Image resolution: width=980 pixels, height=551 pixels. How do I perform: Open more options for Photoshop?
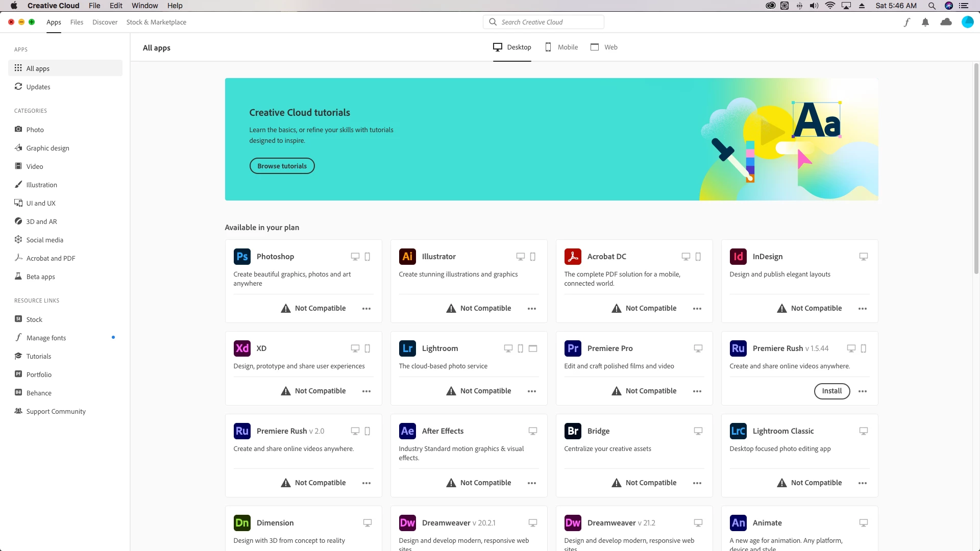pyautogui.click(x=366, y=309)
